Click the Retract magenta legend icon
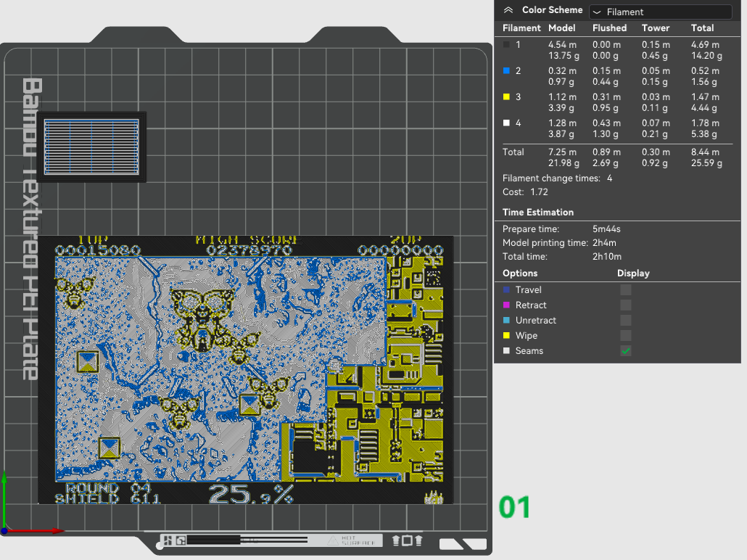The image size is (747, 560). [506, 305]
